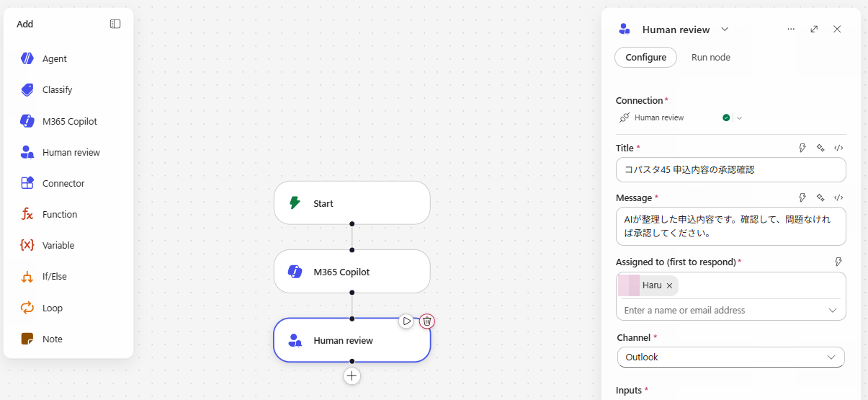Open the Human review title dropdown chevron

click(x=725, y=30)
